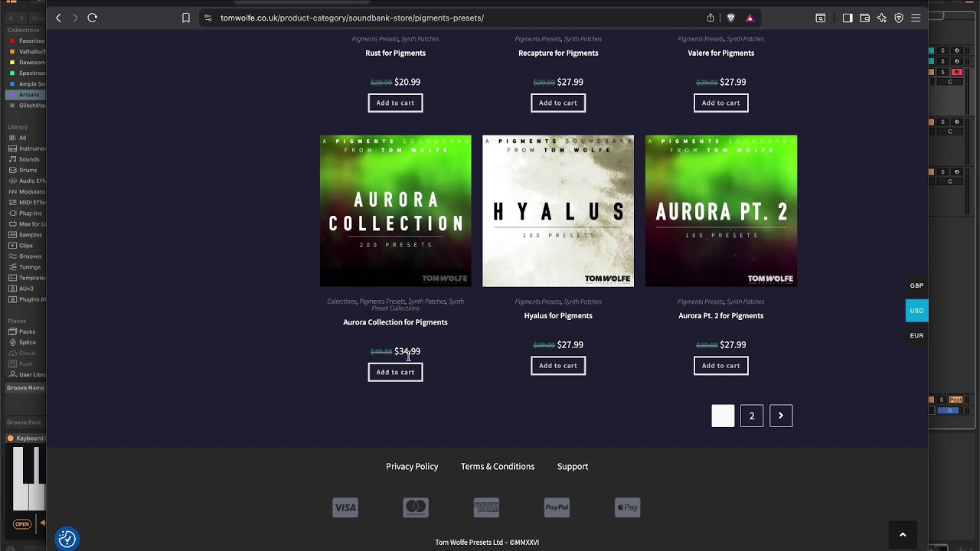Switch currency to EUR

pyautogui.click(x=916, y=335)
